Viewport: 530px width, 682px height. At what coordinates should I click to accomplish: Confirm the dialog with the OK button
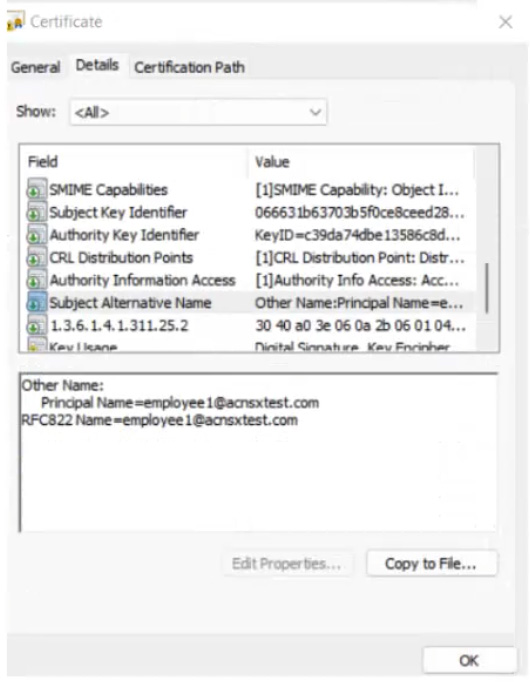tap(469, 661)
